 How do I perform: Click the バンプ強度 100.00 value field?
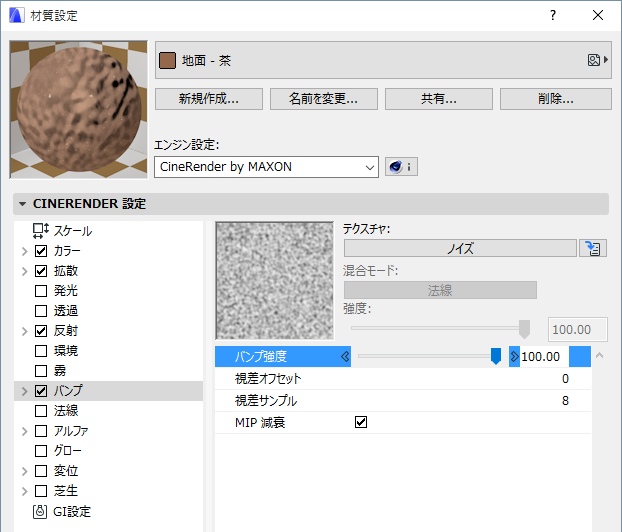tap(545, 356)
